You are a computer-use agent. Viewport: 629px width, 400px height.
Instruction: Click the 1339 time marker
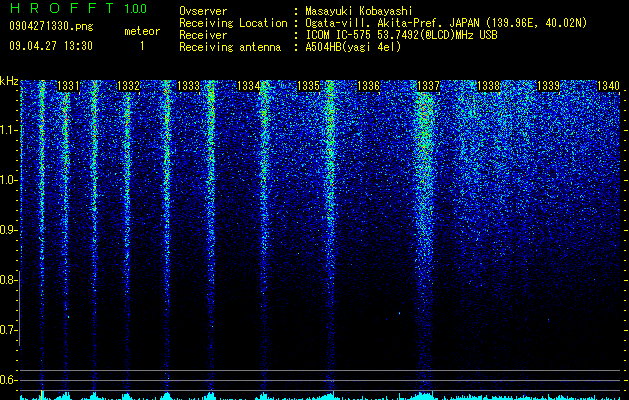[548, 86]
